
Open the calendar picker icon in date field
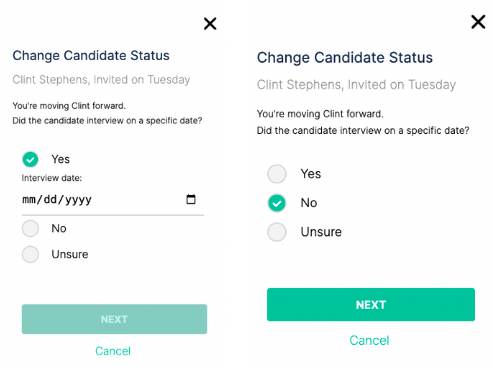tap(191, 199)
